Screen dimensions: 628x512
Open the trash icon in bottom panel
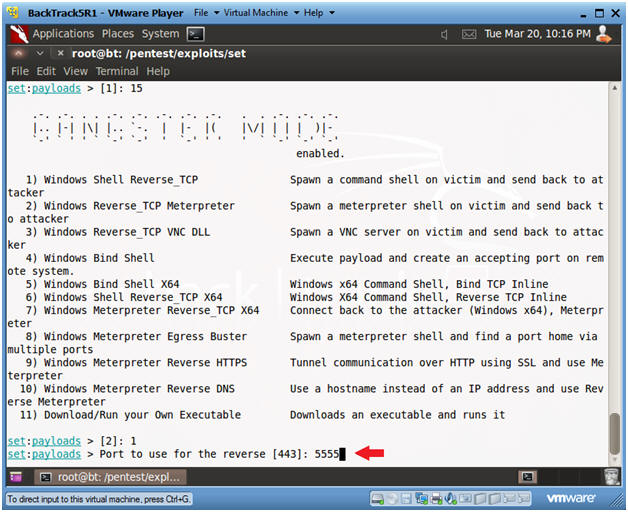611,477
